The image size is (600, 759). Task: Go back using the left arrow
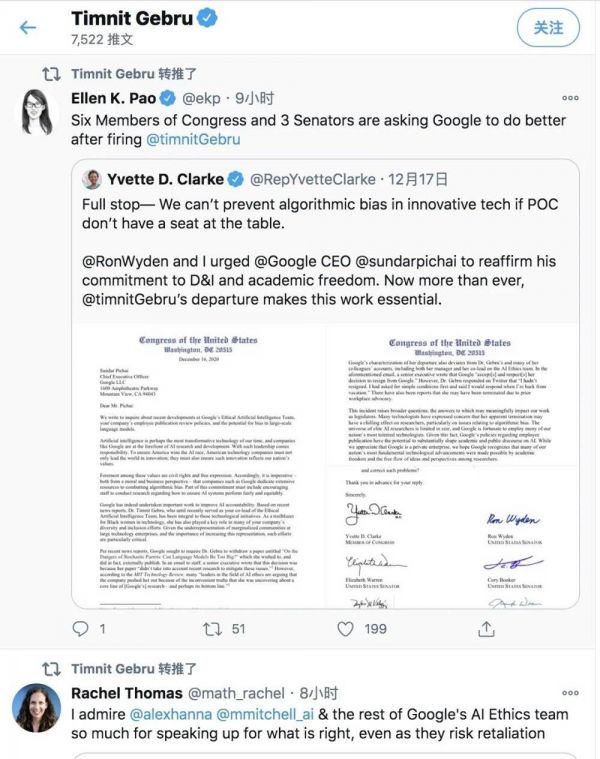[x=28, y=26]
